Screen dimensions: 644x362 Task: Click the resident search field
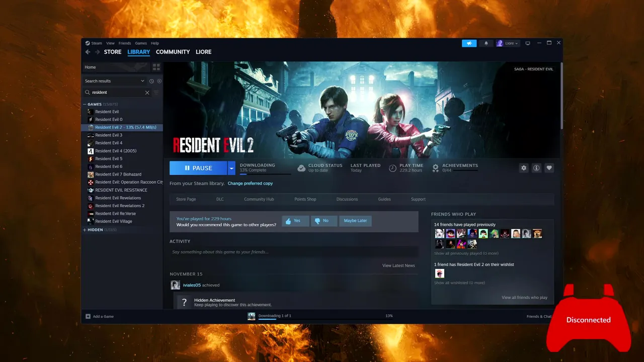117,93
